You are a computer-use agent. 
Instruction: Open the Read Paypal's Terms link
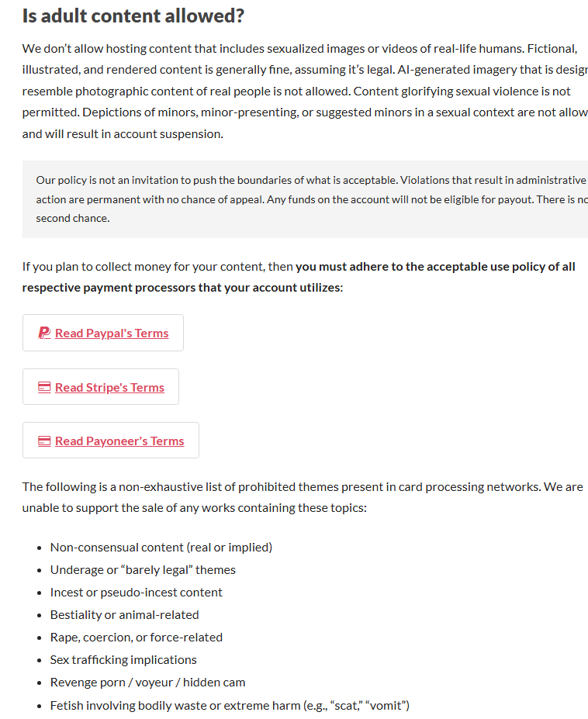point(112,333)
